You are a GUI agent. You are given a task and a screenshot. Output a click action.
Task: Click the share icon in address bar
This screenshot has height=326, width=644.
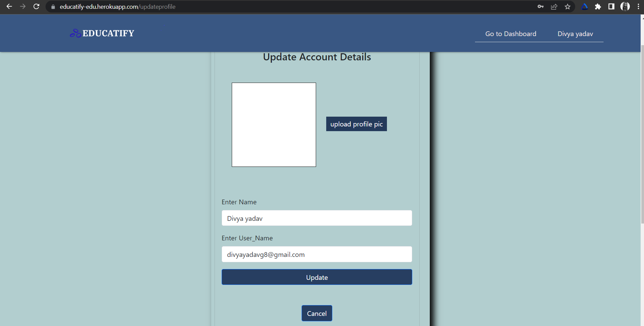tap(554, 6)
